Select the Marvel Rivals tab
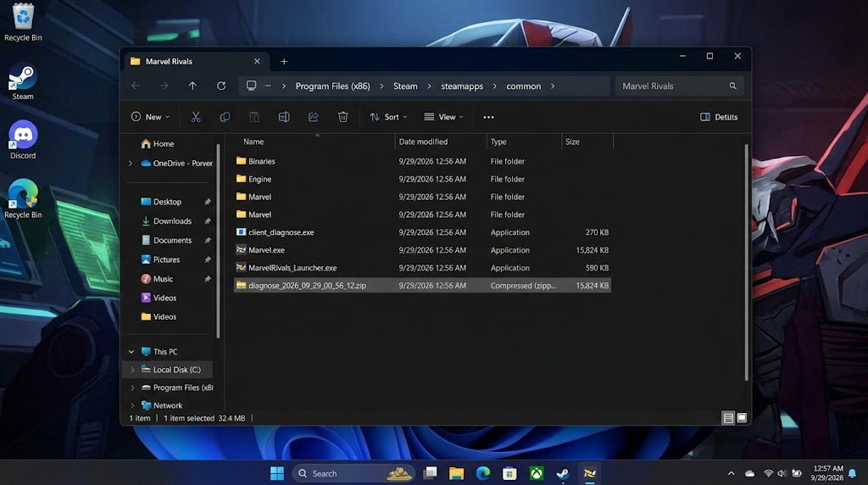The width and height of the screenshot is (868, 485). point(196,61)
